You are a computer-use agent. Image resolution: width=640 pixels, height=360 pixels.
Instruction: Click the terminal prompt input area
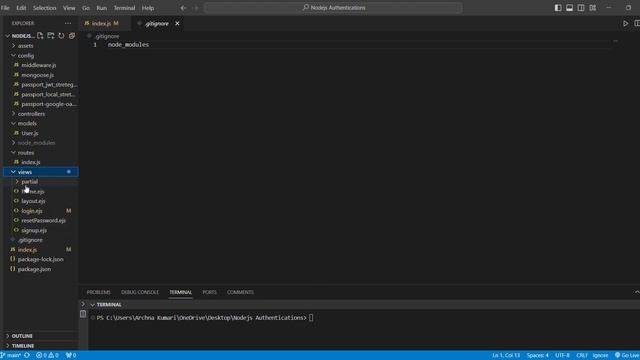pyautogui.click(x=311, y=318)
